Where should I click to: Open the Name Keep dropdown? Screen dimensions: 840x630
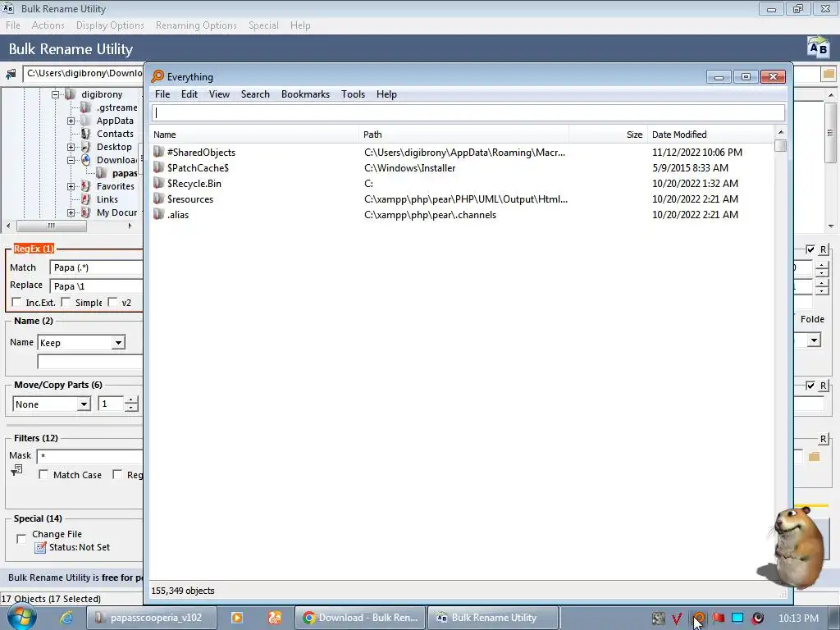tap(118, 343)
